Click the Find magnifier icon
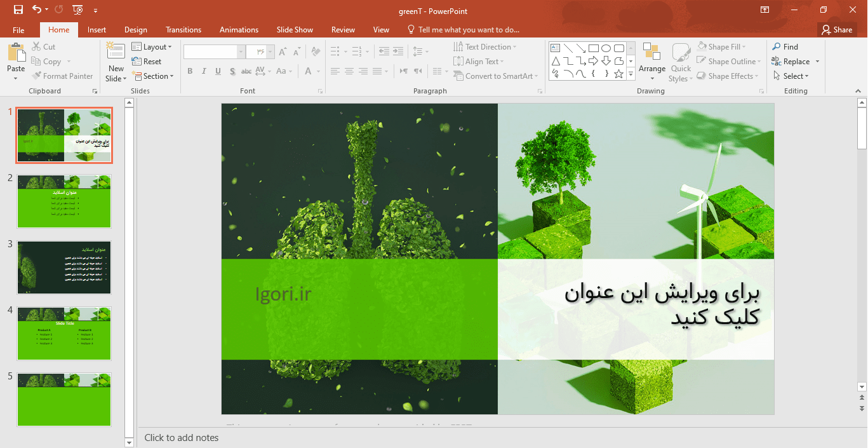The image size is (868, 448). (x=777, y=47)
